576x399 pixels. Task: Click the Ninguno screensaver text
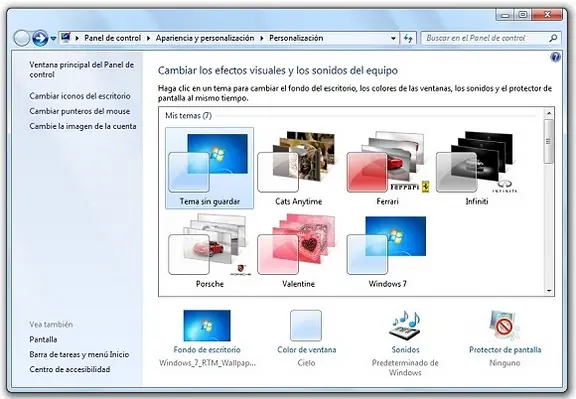(x=505, y=363)
